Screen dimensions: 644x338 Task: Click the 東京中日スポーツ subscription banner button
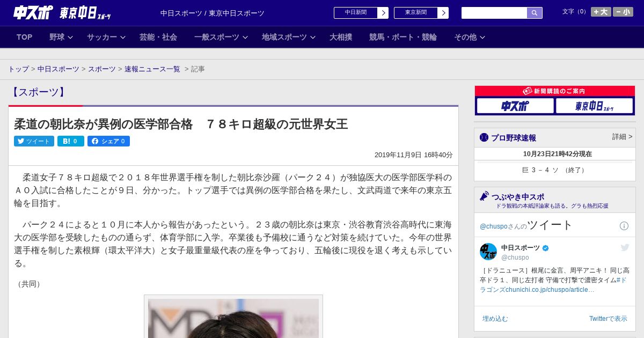point(594,106)
